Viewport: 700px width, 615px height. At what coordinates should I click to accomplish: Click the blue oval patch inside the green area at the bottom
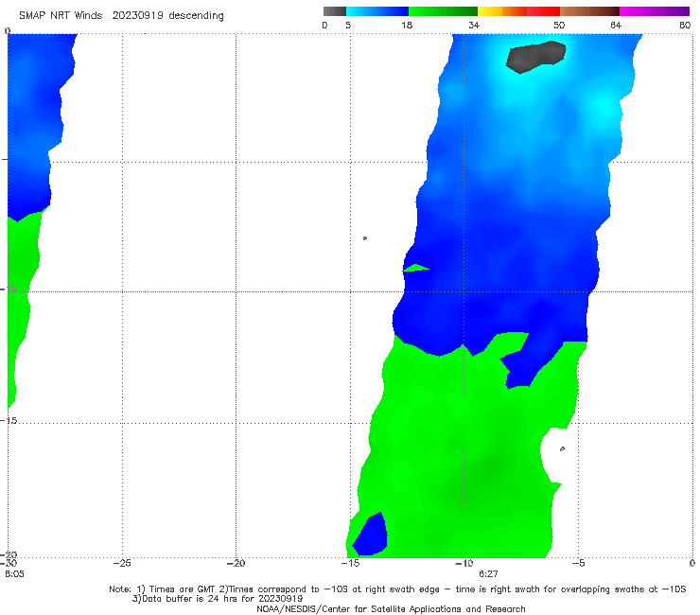pos(371,535)
